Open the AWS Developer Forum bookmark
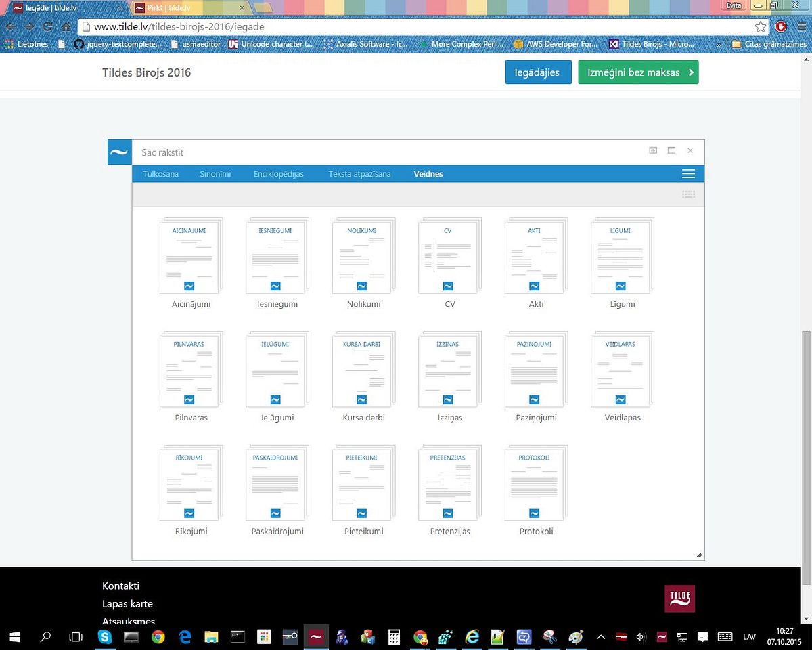 [556, 44]
